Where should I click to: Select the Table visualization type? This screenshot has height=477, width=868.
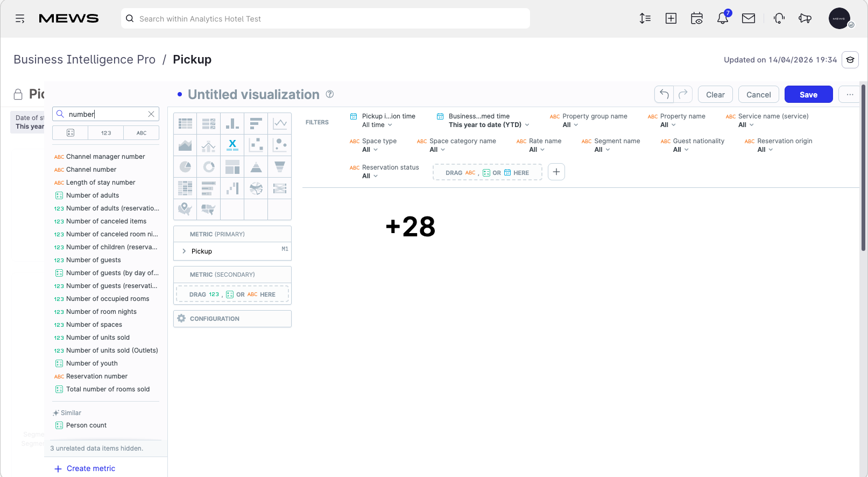click(x=185, y=124)
